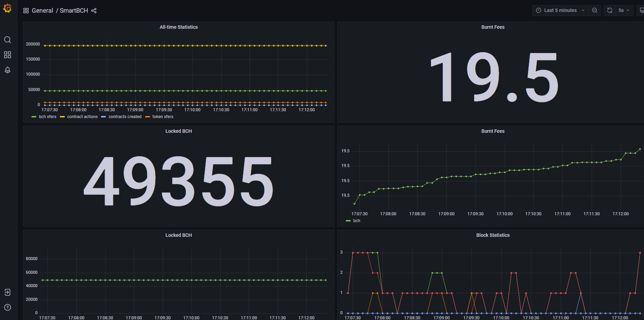Open the All-time Statistics panel title menu

click(x=179, y=27)
